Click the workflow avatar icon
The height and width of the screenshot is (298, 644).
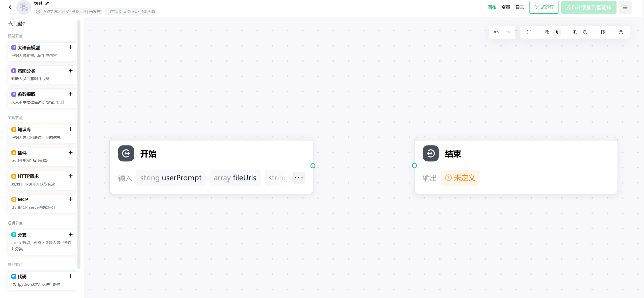[x=24, y=7]
